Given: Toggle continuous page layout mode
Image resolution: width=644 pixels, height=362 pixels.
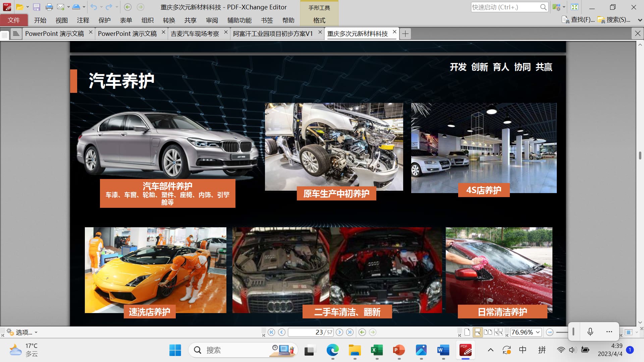Looking at the screenshot, I should (477, 332).
